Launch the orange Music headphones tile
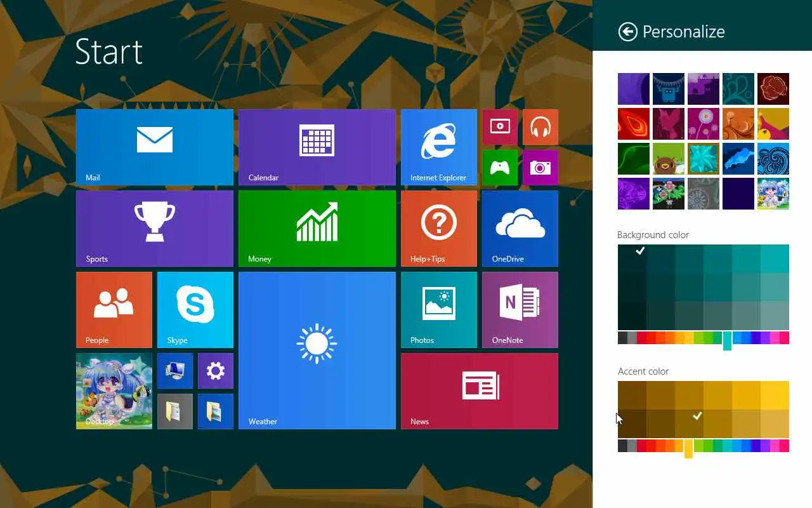This screenshot has height=508, width=812. click(540, 126)
